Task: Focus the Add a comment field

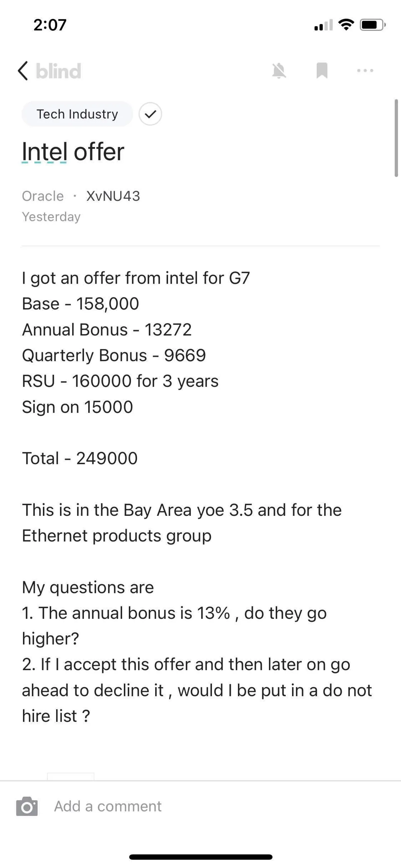Action: click(x=108, y=806)
